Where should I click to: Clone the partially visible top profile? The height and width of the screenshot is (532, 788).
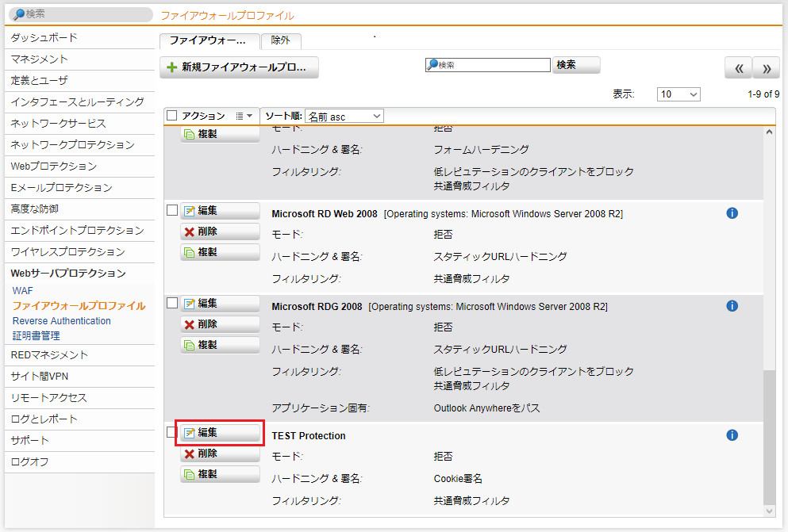[220, 134]
